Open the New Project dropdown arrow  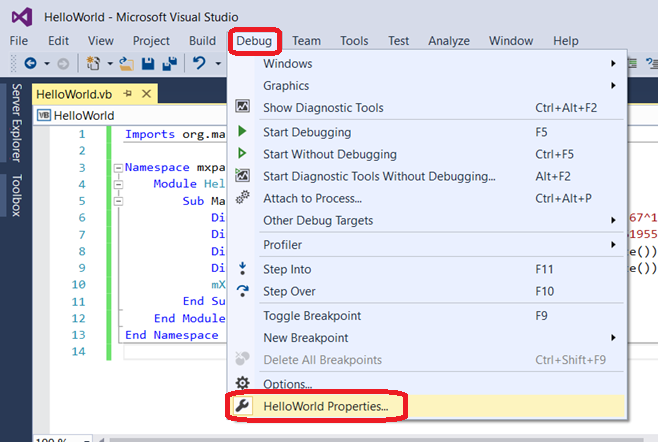(x=110, y=64)
